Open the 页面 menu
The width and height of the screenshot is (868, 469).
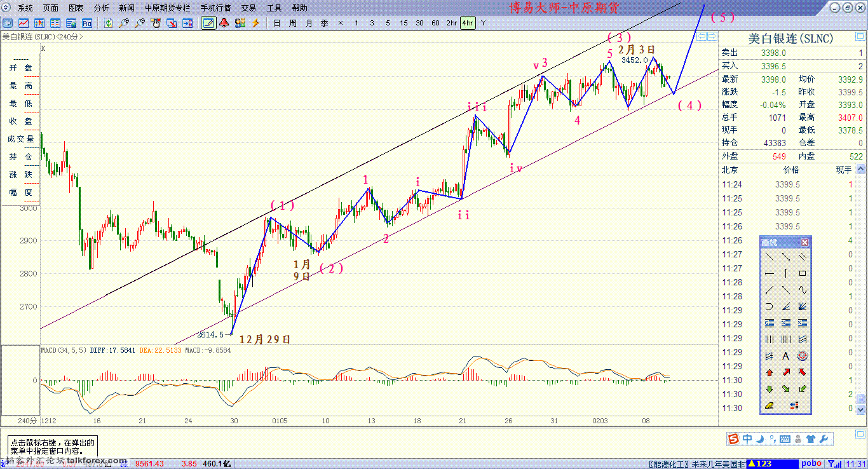click(x=51, y=8)
